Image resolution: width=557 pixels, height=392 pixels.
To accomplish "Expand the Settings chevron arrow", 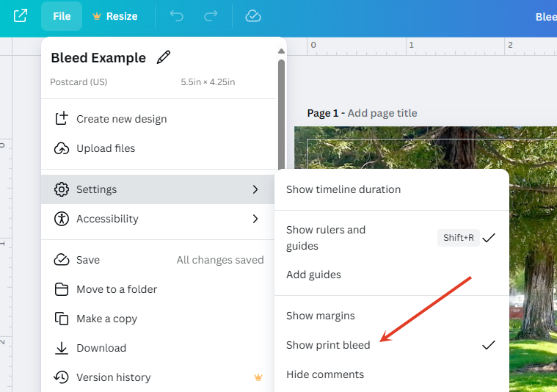I will (x=255, y=189).
